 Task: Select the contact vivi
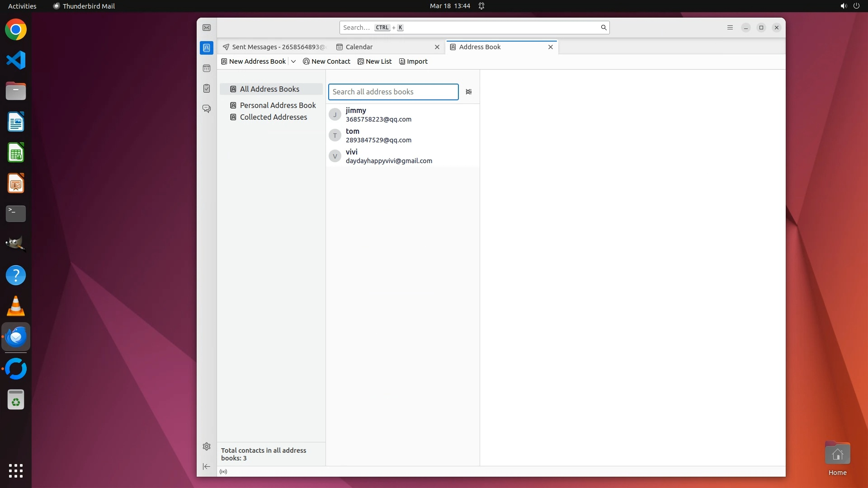click(389, 156)
